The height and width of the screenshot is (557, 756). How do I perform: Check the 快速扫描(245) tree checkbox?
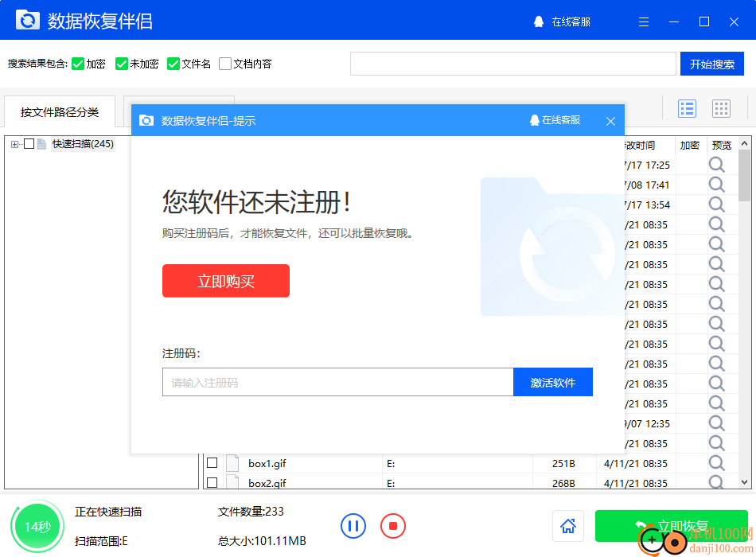[29, 144]
